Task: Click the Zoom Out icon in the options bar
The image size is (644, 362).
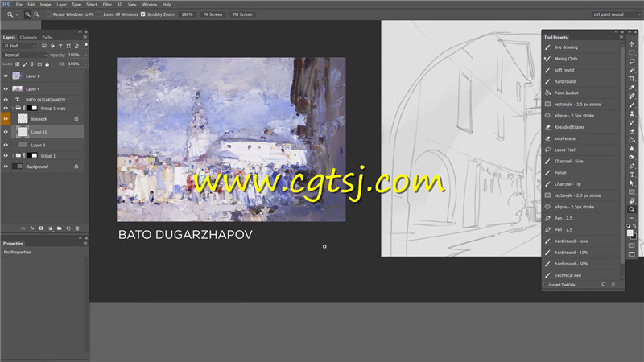Action: click(36, 14)
